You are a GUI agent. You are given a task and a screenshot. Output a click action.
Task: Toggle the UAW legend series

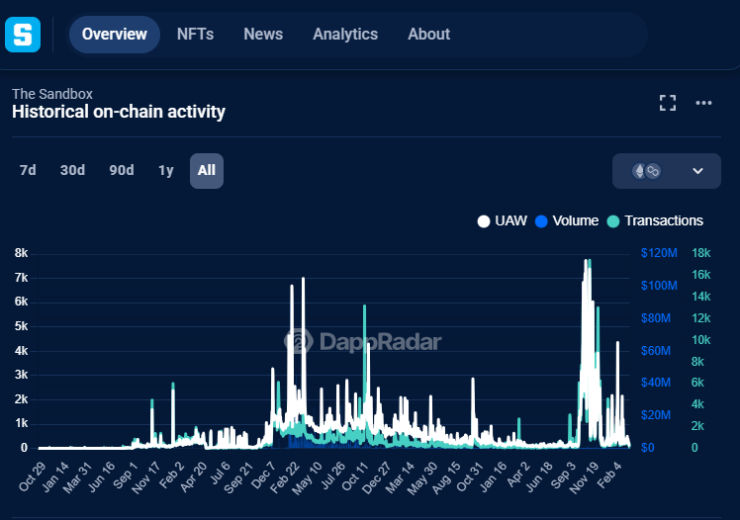coord(502,221)
